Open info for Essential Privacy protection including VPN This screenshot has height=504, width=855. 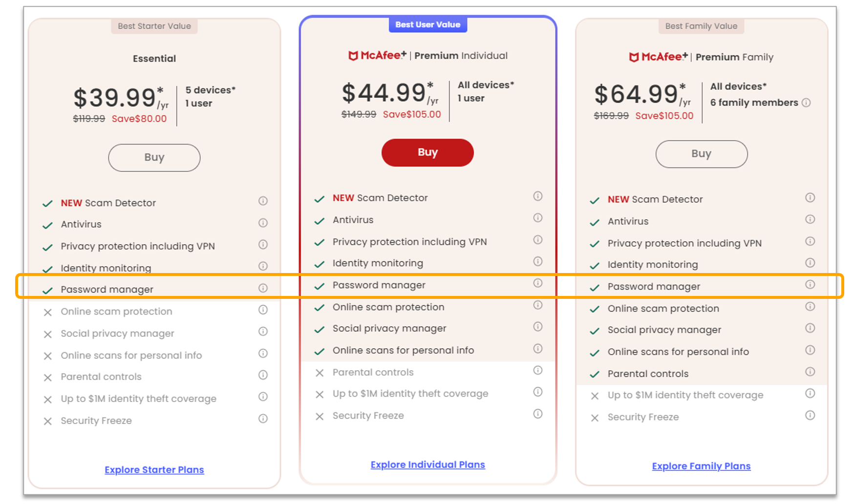coord(263,244)
